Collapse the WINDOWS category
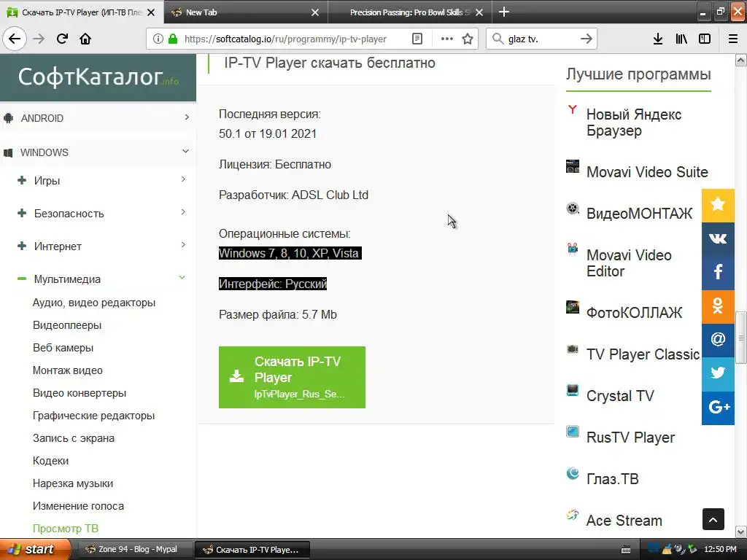The image size is (747, 560). click(98, 152)
